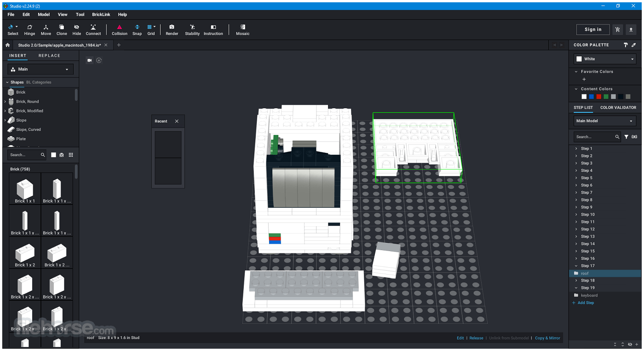Open the Render tool

172,30
